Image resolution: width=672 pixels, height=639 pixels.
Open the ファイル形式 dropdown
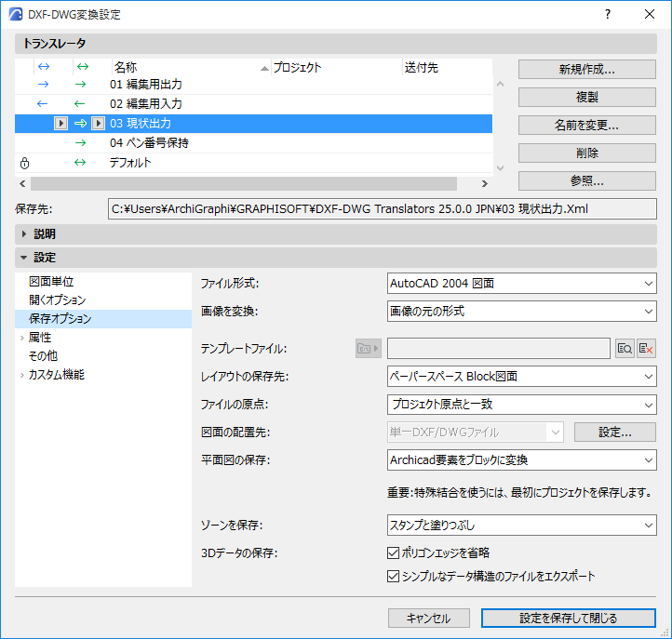[x=521, y=284]
